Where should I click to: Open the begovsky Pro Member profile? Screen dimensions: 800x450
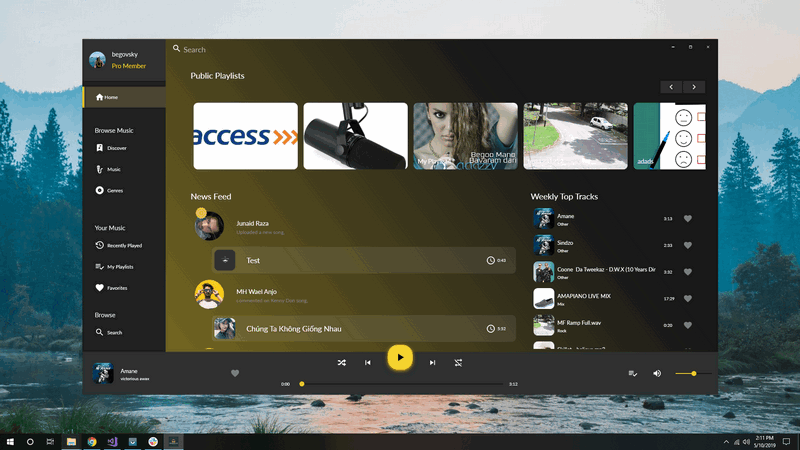click(124, 60)
